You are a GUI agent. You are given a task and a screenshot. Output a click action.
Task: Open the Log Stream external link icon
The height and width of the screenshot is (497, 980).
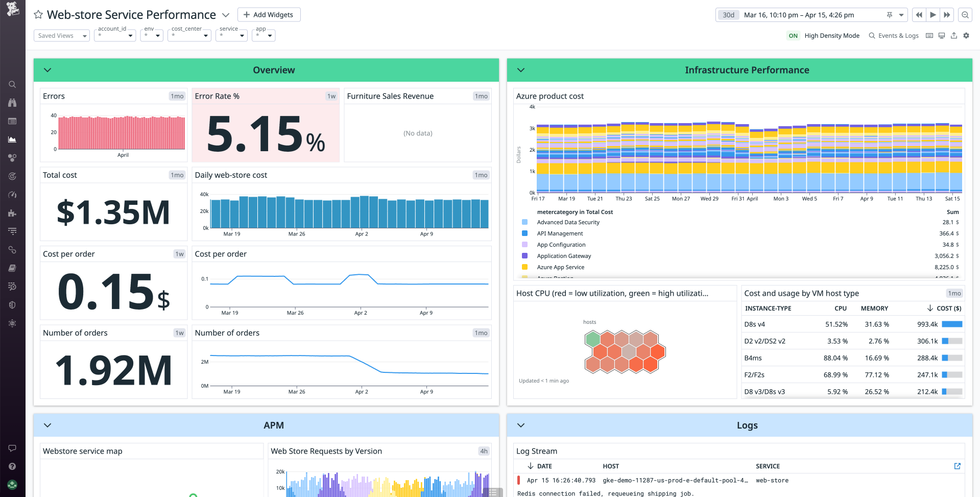click(957, 466)
